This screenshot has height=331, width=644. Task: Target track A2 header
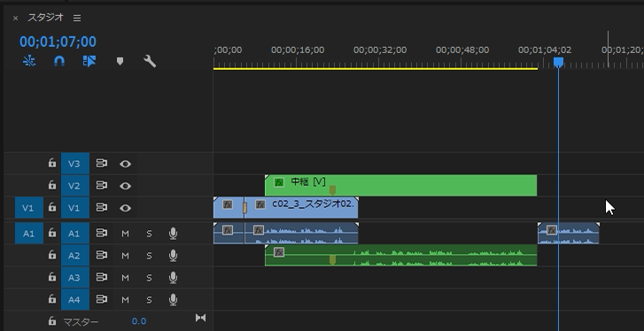point(74,256)
